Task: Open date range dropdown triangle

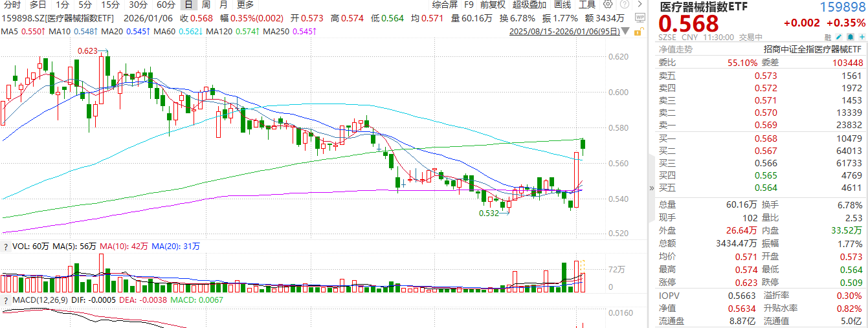Action: tap(625, 31)
